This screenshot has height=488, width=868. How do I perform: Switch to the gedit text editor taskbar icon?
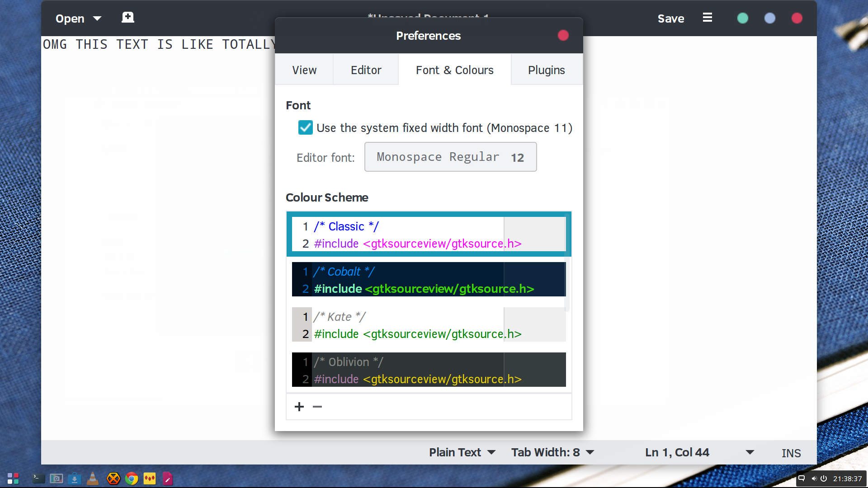pyautogui.click(x=168, y=479)
